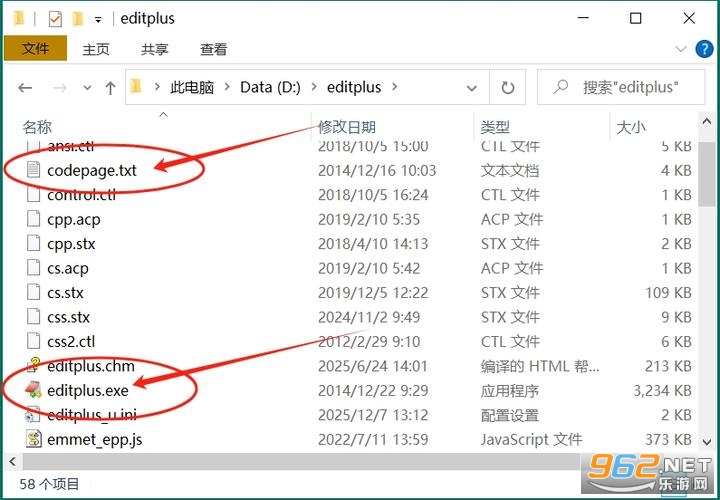Screen dimensions: 720x500
Task: Sort by the 修改日期 column header
Action: coord(347,127)
